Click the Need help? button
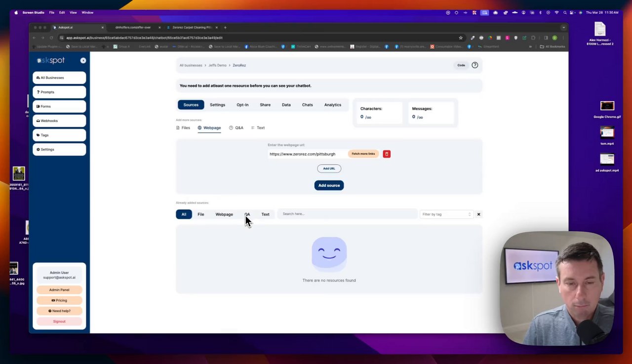Screen dimensions: 632x364 [59, 311]
